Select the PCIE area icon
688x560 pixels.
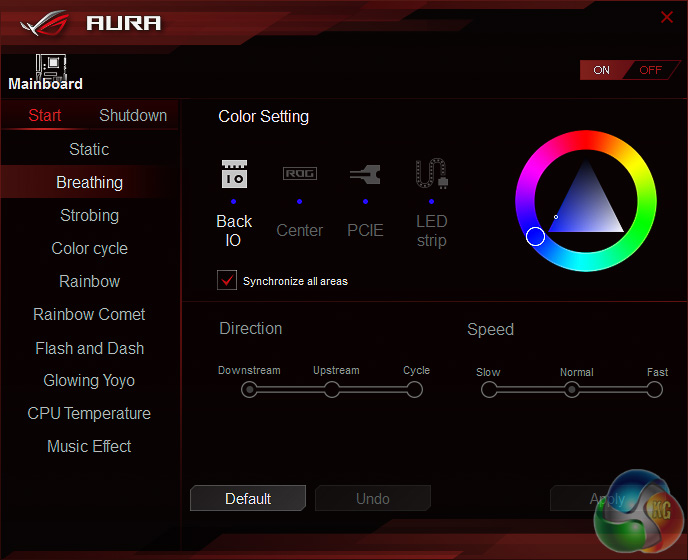pyautogui.click(x=365, y=174)
